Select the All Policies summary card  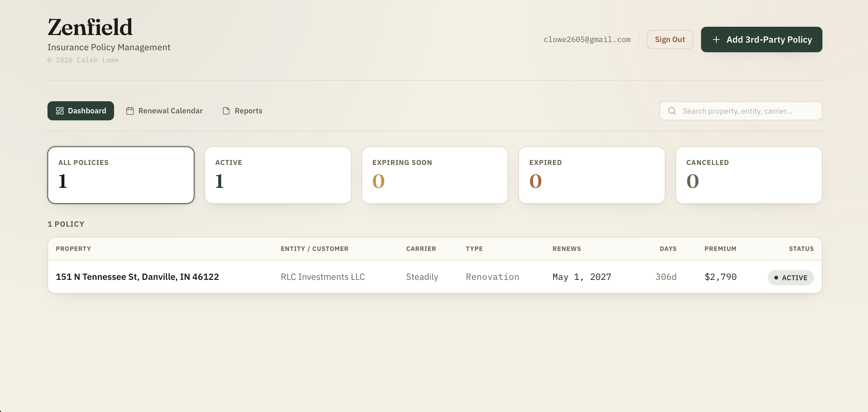(121, 175)
